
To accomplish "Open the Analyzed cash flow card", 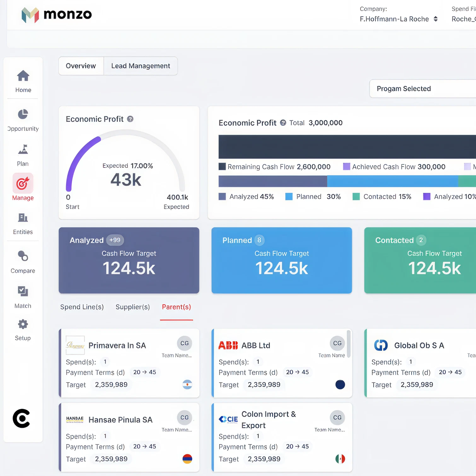I will [x=129, y=260].
